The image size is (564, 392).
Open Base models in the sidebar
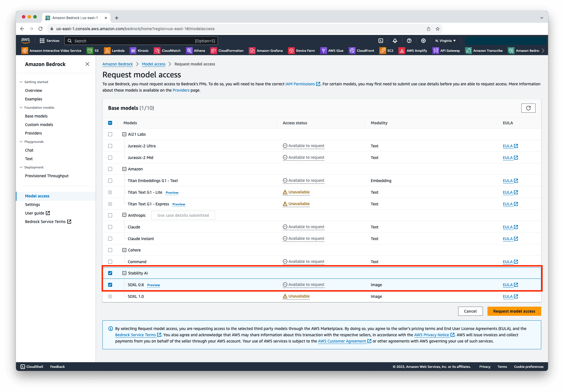[36, 116]
